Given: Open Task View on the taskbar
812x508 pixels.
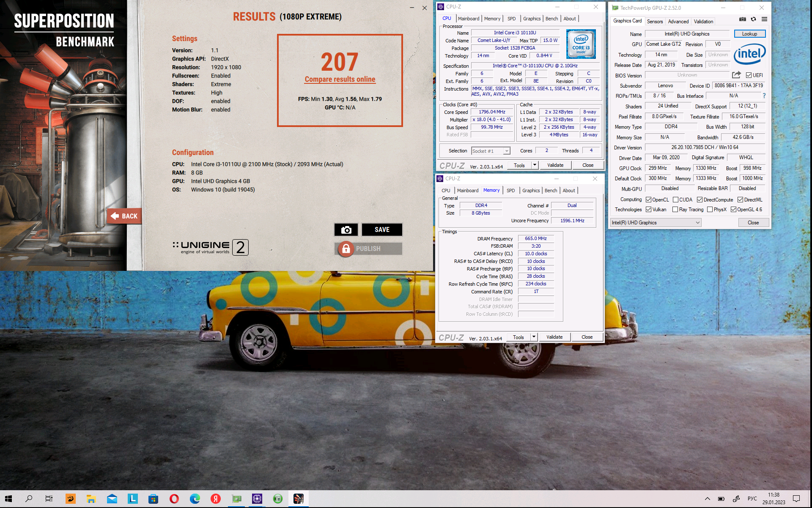Looking at the screenshot, I should pyautogui.click(x=49, y=499).
